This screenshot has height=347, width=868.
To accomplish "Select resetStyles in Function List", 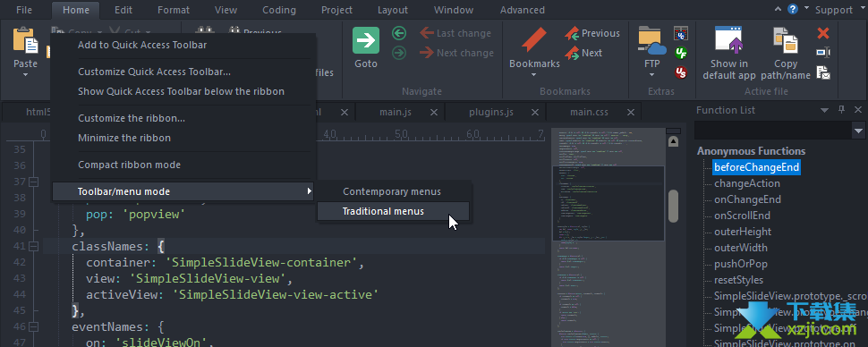I will tap(738, 280).
